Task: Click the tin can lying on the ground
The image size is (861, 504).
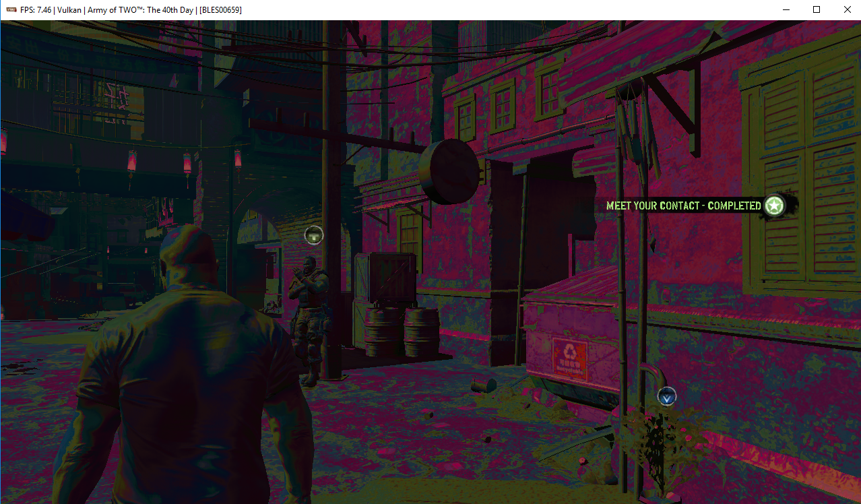Action: point(484,386)
